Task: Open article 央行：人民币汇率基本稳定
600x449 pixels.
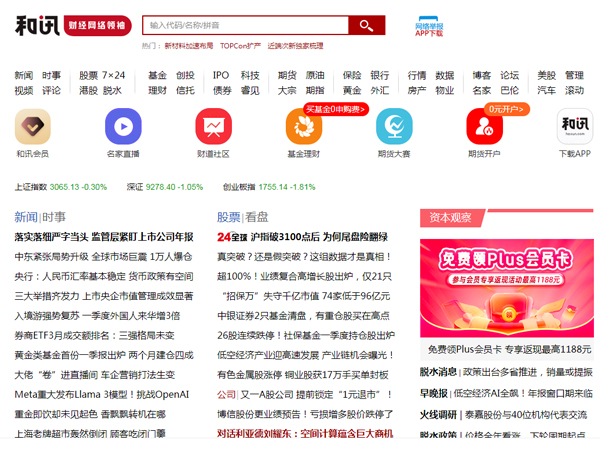Action: pos(104,276)
